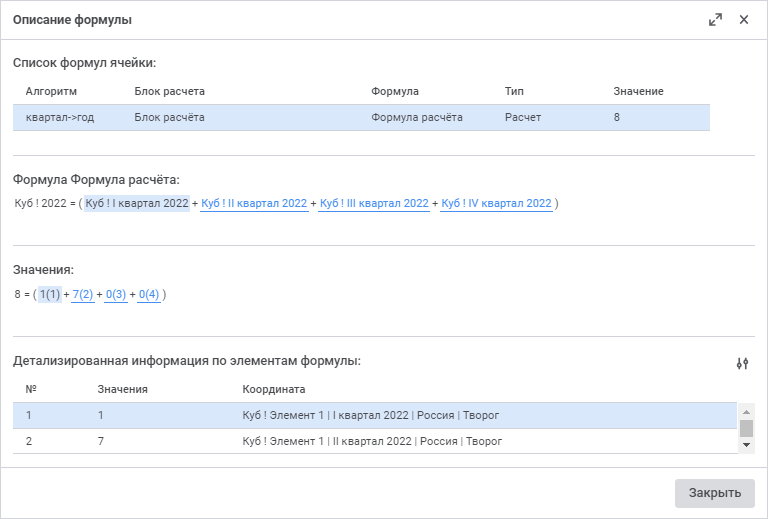The image size is (768, 519).
Task: Select the 0(3) value link
Action: coord(116,295)
